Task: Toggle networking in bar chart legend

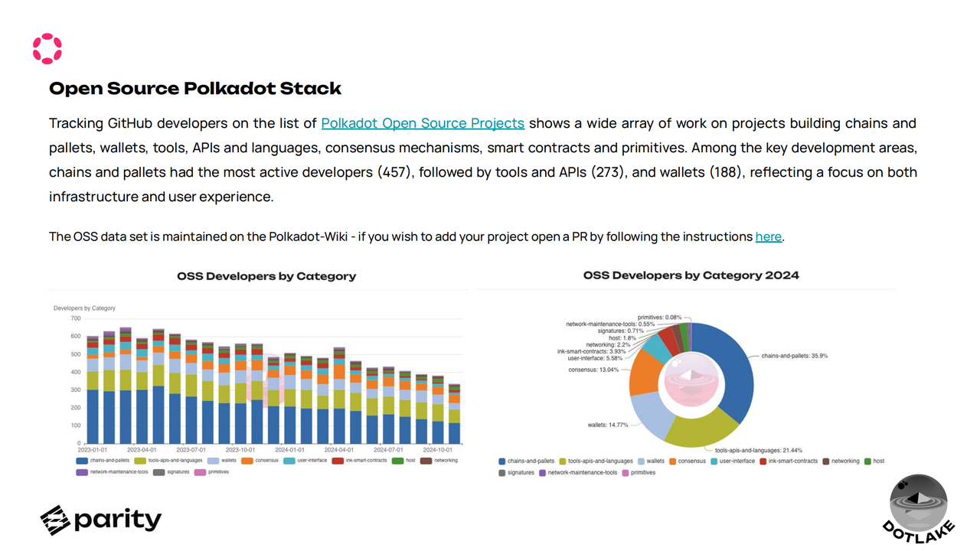Action: click(x=439, y=461)
